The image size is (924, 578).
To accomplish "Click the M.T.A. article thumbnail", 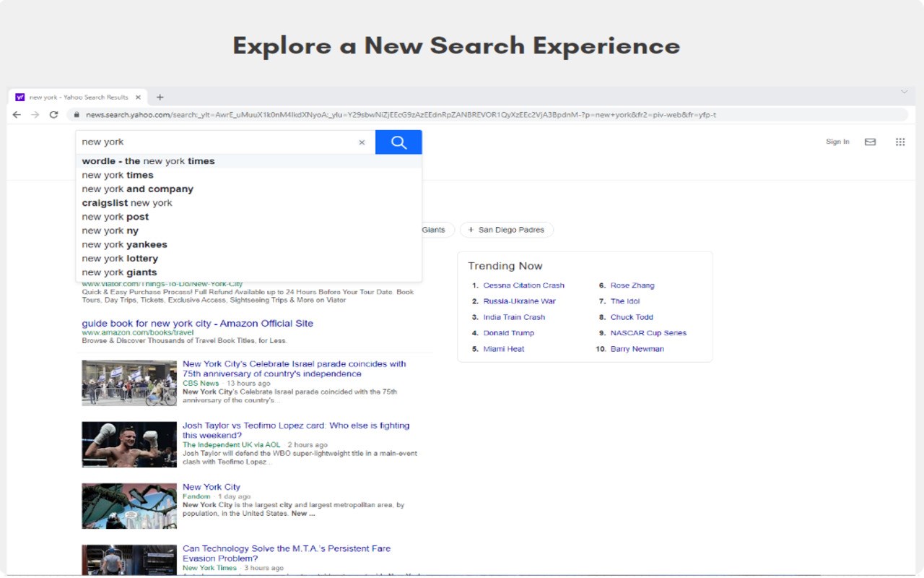I will click(x=129, y=560).
